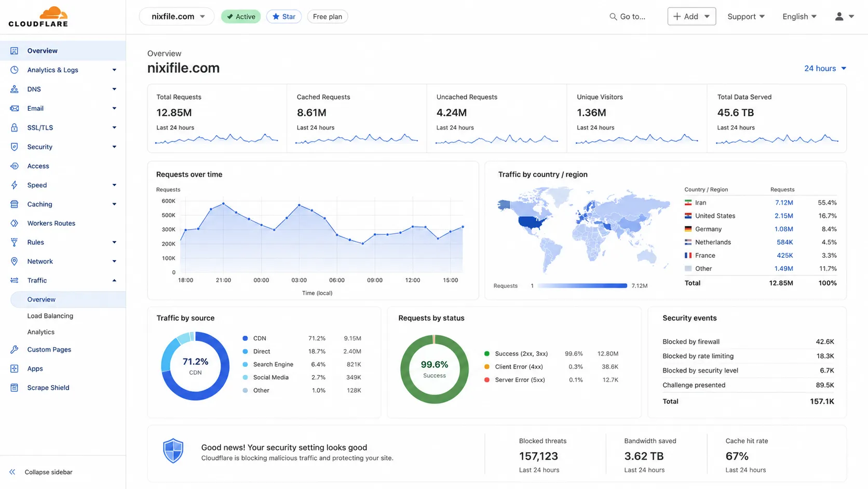Image resolution: width=868 pixels, height=489 pixels.
Task: Click the Network location pin icon
Action: (15, 261)
